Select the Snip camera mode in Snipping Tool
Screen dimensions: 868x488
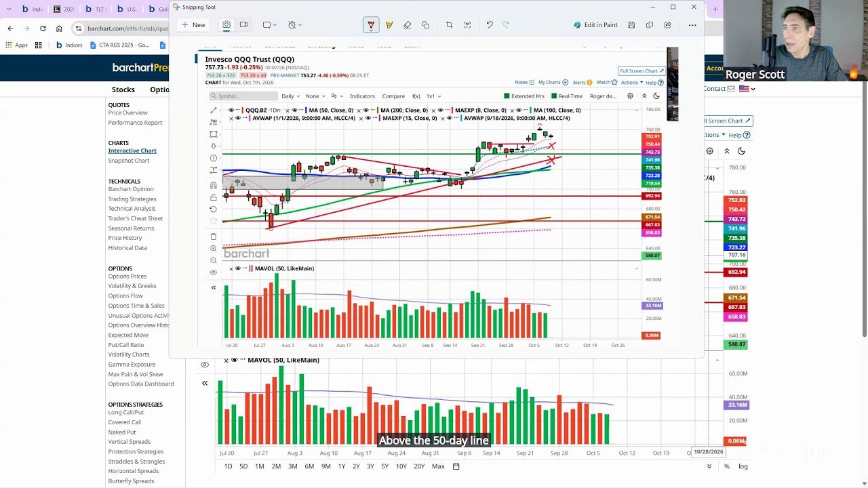click(x=226, y=25)
